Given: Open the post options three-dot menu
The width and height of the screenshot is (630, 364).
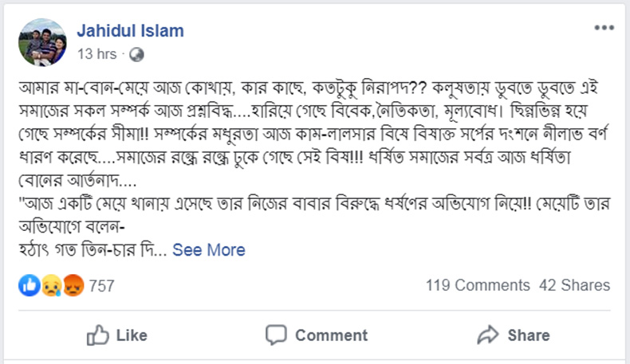Looking at the screenshot, I should tap(603, 29).
